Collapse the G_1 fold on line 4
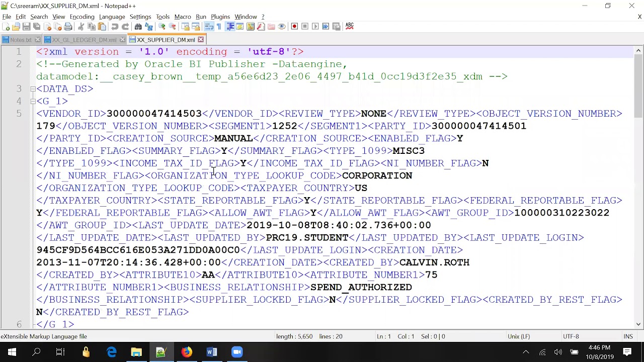644x362 pixels. [x=33, y=101]
